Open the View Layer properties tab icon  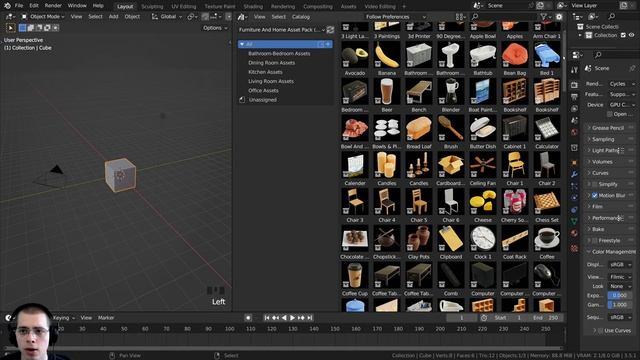pyautogui.click(x=574, y=109)
